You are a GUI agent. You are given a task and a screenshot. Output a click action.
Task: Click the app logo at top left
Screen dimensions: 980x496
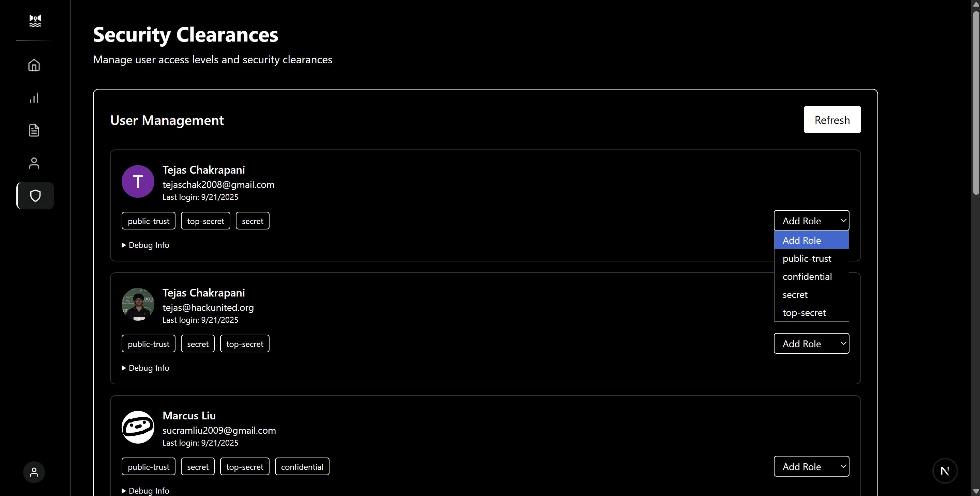tap(35, 20)
